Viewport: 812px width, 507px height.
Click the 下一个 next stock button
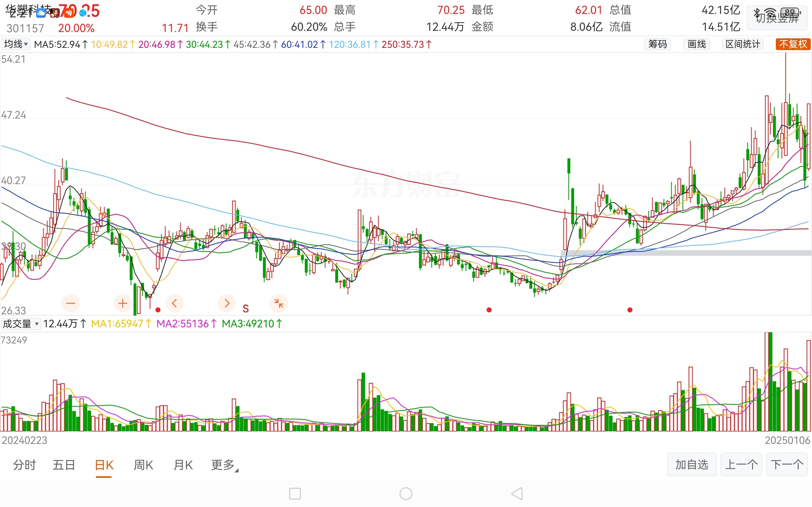coord(787,465)
